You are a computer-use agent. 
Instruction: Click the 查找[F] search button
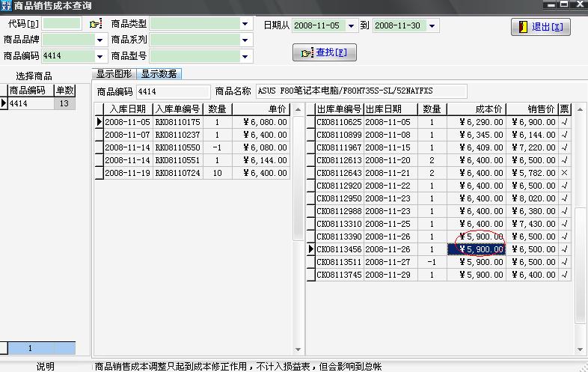click(x=325, y=52)
